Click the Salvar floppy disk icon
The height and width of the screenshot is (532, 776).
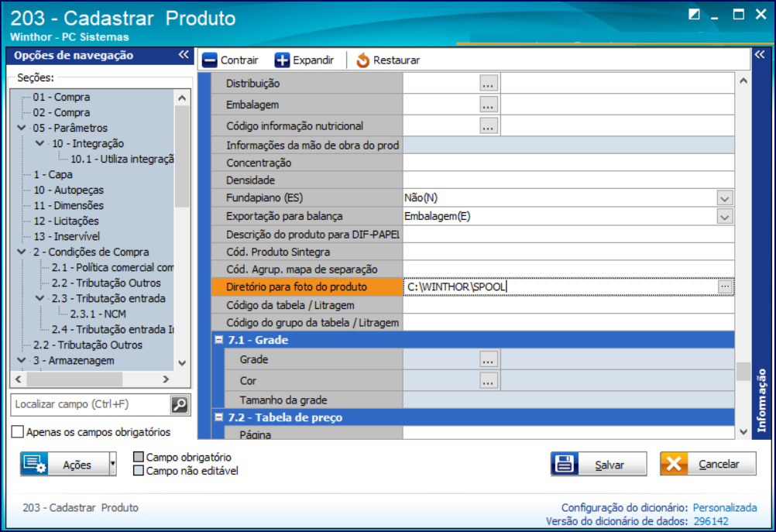565,464
